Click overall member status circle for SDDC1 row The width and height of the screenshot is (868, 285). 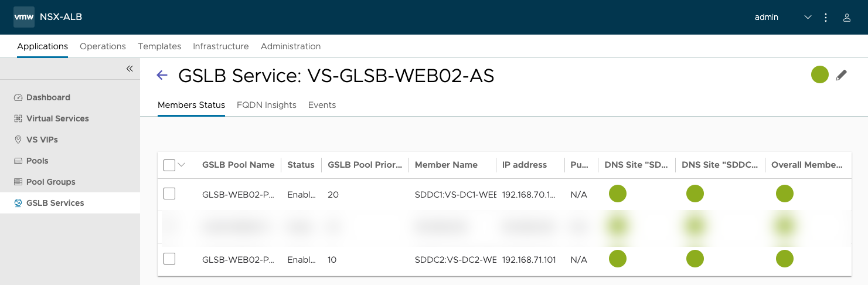point(785,194)
